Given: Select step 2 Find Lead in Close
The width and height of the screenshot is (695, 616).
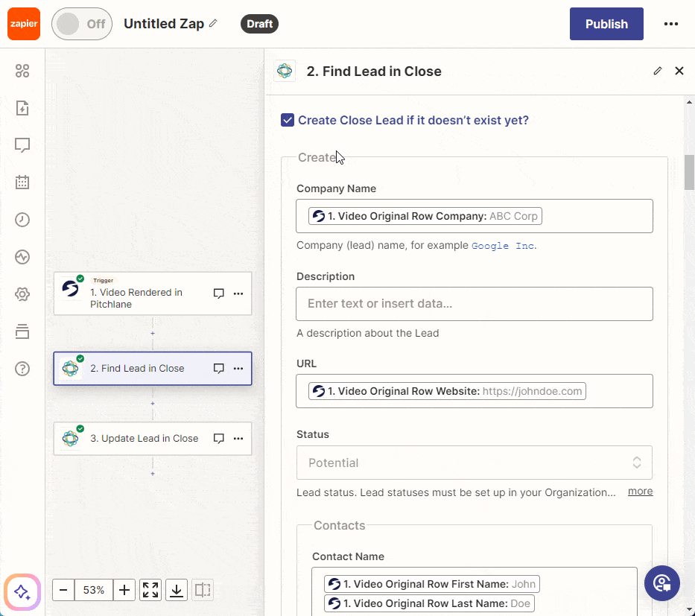Looking at the screenshot, I should tap(153, 368).
